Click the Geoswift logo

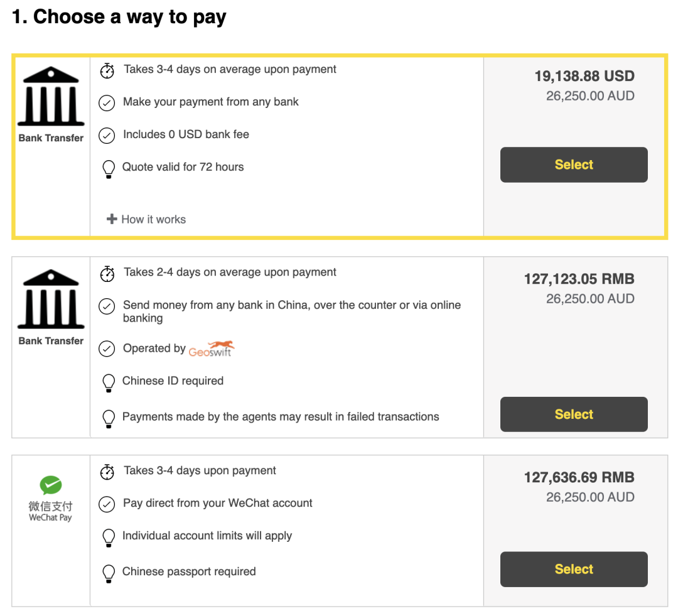(212, 349)
